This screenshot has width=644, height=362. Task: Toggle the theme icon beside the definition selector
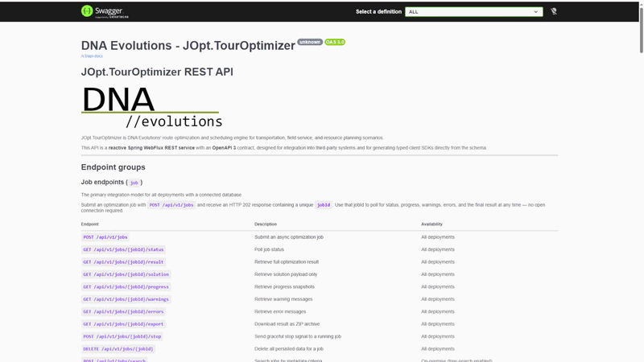pyautogui.click(x=554, y=11)
